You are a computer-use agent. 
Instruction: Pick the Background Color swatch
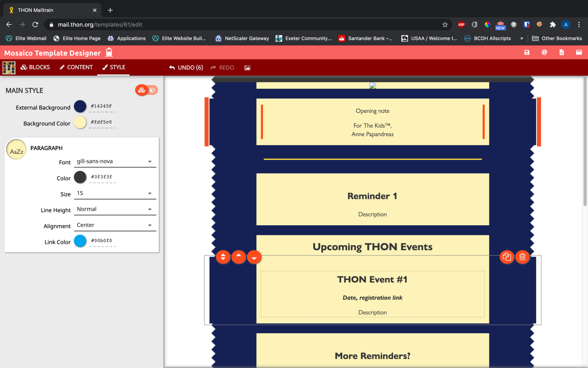(x=80, y=122)
